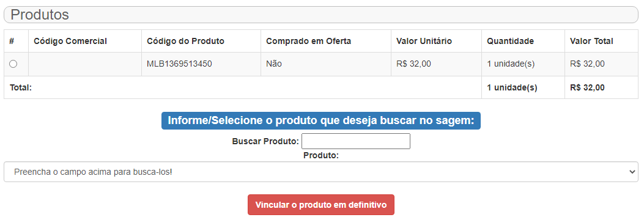This screenshot has height=220, width=644.
Task: Click the '#' column header
Action: (12, 41)
